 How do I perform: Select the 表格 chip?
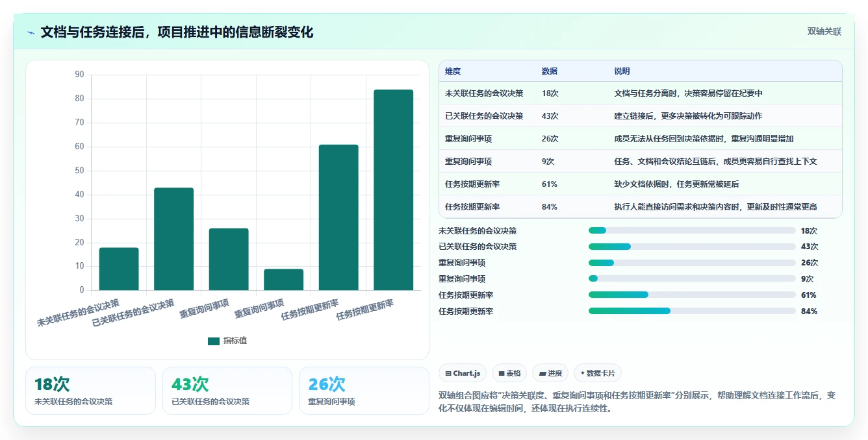509,373
